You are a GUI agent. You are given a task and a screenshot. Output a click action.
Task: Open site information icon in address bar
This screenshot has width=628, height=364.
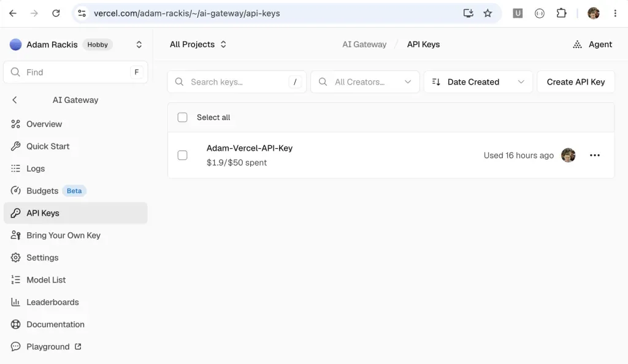coord(82,13)
